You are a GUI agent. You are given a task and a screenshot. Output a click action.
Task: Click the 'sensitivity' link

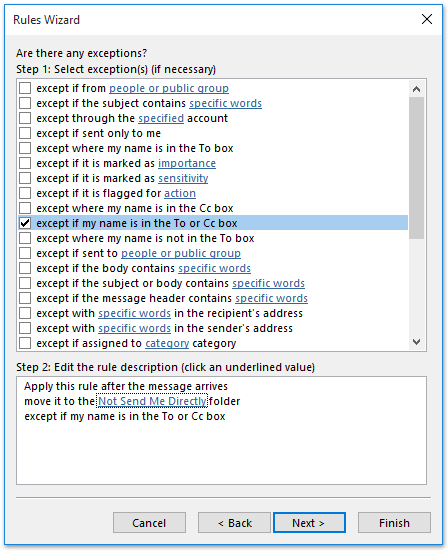[183, 178]
